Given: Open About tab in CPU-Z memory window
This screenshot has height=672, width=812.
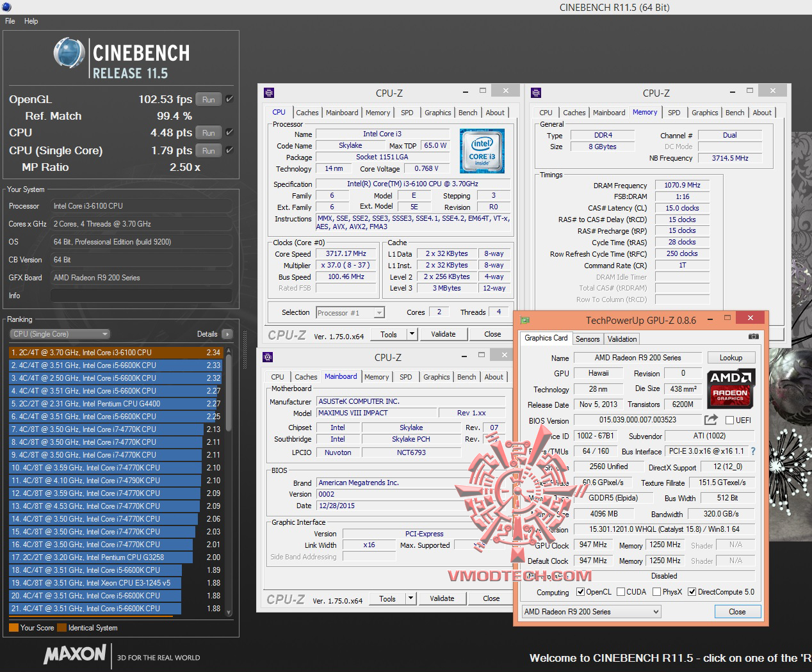Looking at the screenshot, I should (762, 113).
